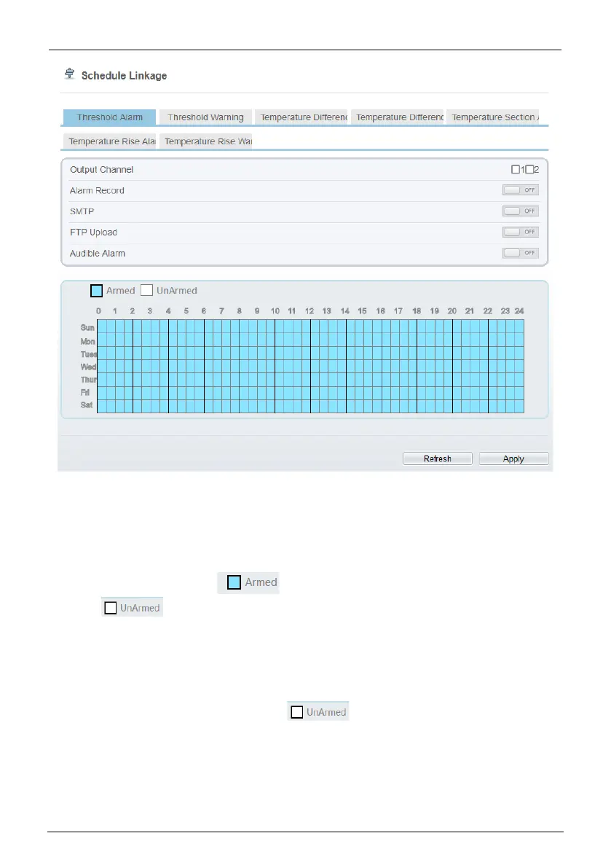611x868 pixels.
Task: Enable the SMTP toggle
Action: click(x=520, y=211)
